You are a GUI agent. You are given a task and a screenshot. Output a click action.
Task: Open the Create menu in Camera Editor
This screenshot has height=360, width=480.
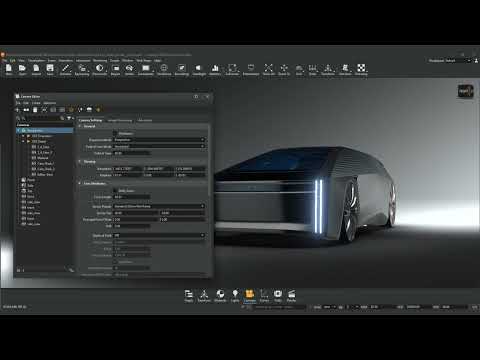36,103
